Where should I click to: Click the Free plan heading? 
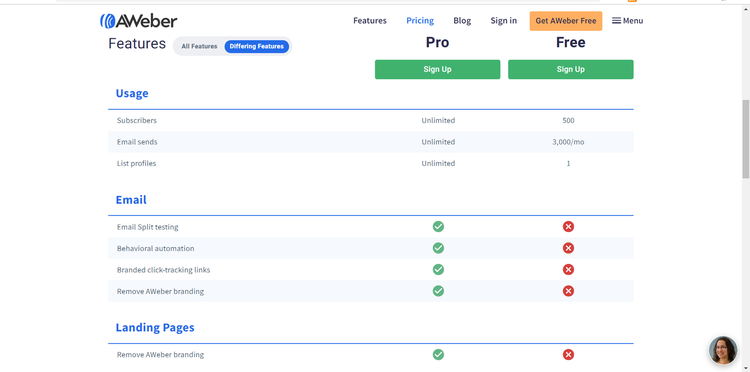(571, 43)
